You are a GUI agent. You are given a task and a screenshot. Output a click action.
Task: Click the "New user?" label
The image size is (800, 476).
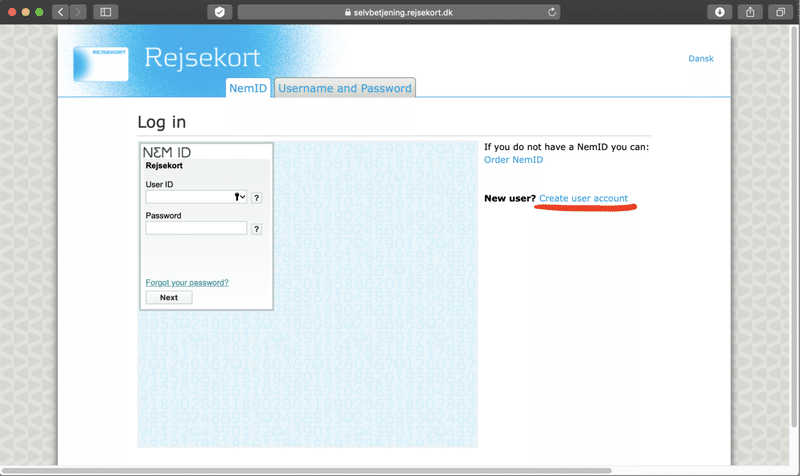[510, 198]
